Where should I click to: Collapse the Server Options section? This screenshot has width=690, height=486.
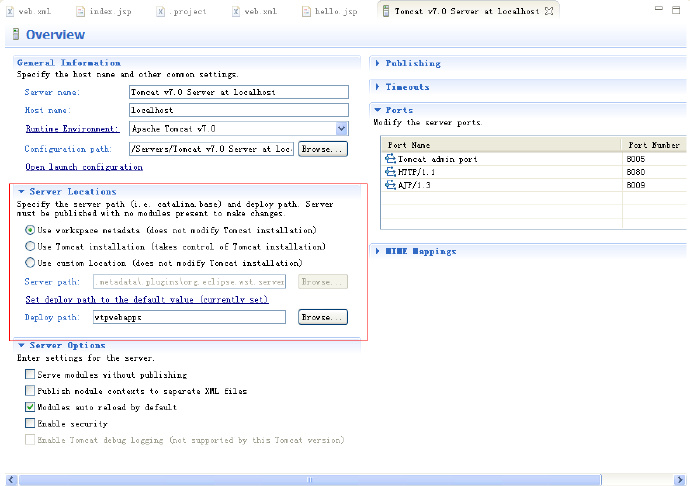pyautogui.click(x=21, y=345)
